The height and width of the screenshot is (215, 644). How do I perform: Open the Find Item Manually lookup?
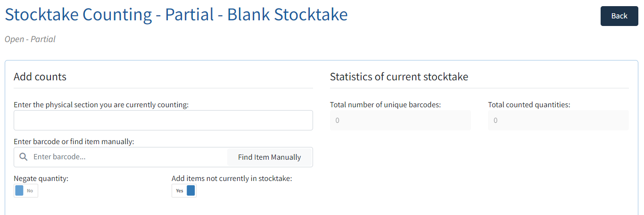coord(270,157)
